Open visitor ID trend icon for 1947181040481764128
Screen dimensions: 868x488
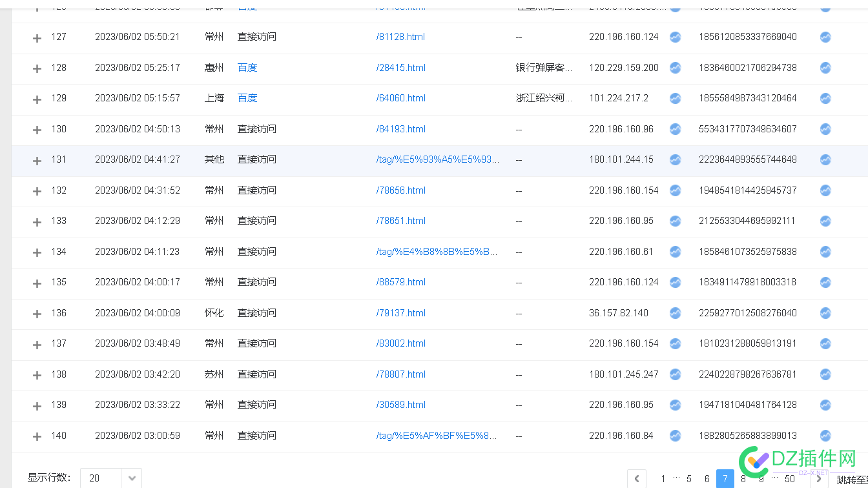point(825,405)
